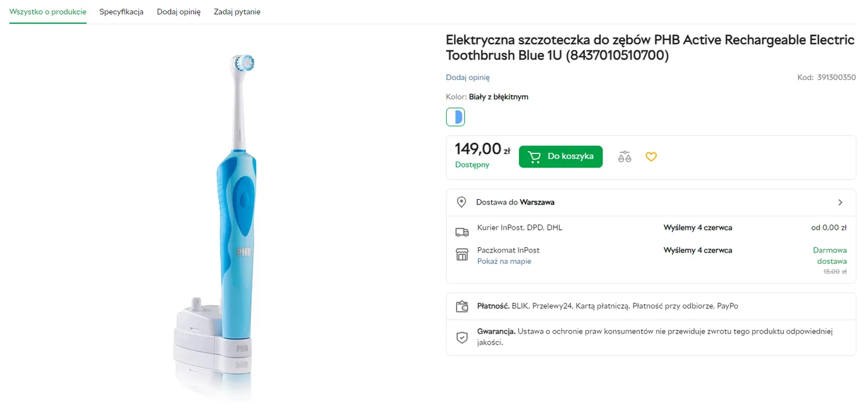
Task: Open the Wszystko o produkcie tab
Action: 48,12
